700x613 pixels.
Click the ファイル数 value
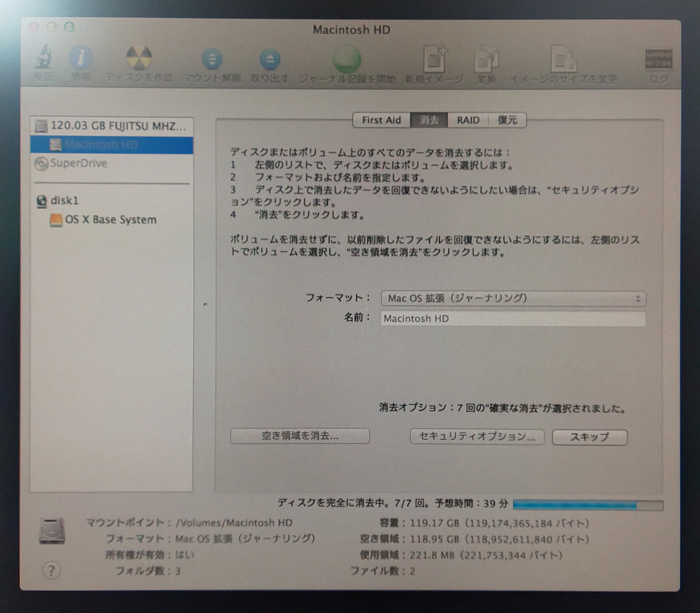[x=412, y=571]
